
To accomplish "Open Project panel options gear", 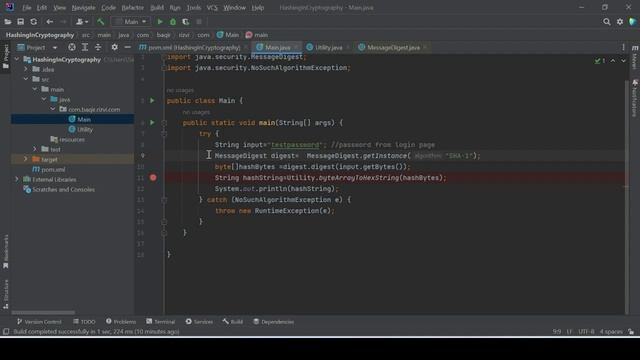I will pyautogui.click(x=114, y=47).
